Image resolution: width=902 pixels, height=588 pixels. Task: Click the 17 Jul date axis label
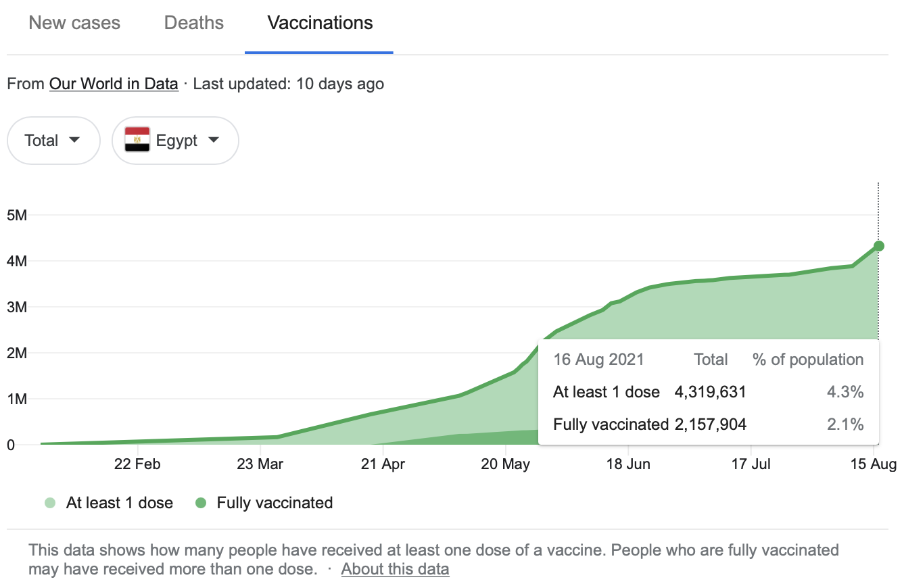pyautogui.click(x=751, y=464)
